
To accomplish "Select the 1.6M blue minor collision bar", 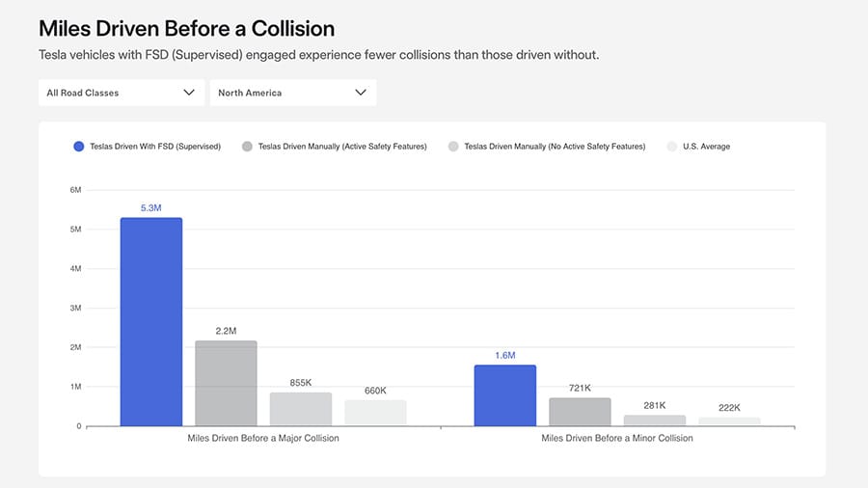I will coord(505,395).
